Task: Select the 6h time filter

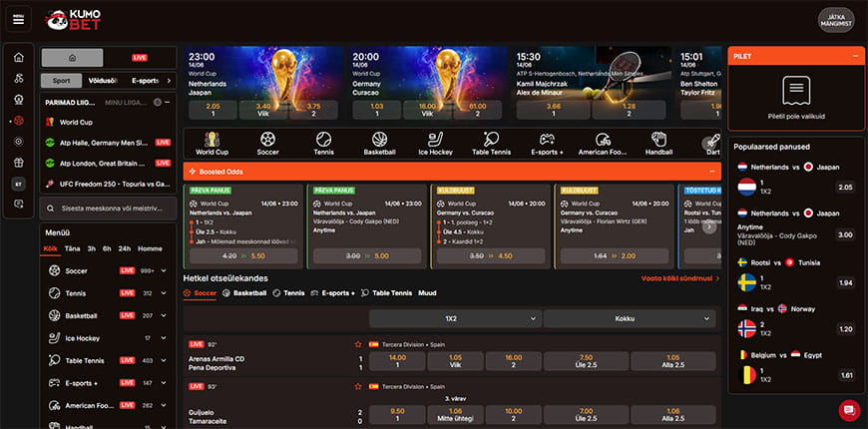Action: tap(107, 248)
